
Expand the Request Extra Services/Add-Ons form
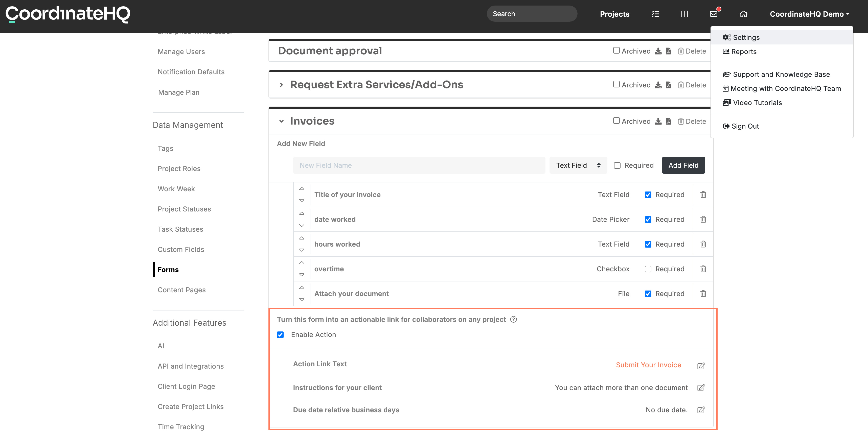pyautogui.click(x=281, y=85)
